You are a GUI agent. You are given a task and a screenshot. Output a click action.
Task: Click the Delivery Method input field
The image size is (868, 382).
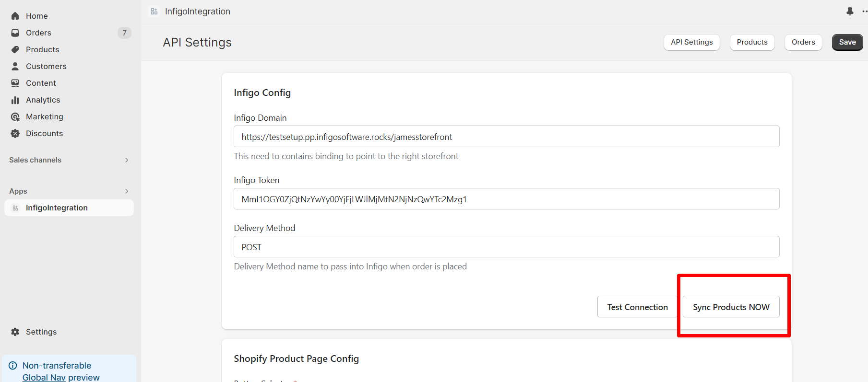point(506,247)
